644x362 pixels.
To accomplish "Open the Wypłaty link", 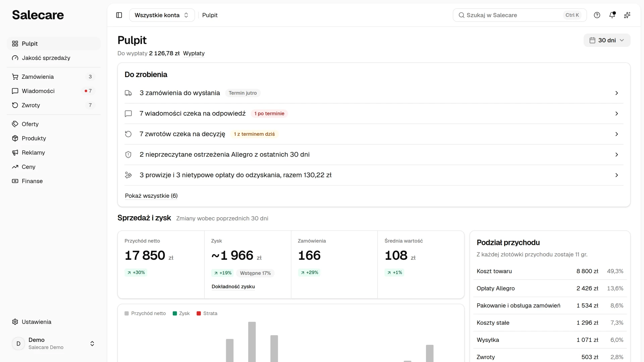I will 194,53.
